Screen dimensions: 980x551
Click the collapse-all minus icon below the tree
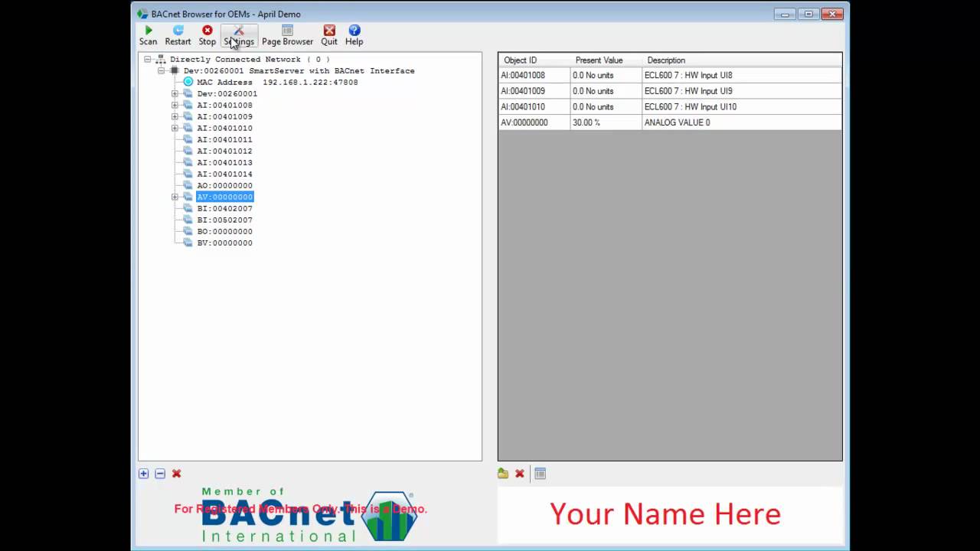(160, 474)
